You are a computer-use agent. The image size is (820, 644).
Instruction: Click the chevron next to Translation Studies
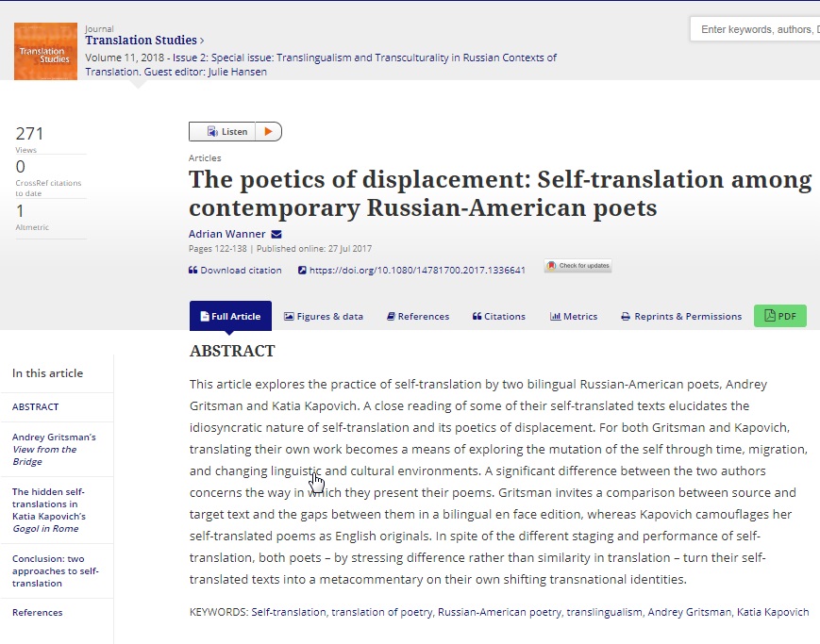point(202,41)
